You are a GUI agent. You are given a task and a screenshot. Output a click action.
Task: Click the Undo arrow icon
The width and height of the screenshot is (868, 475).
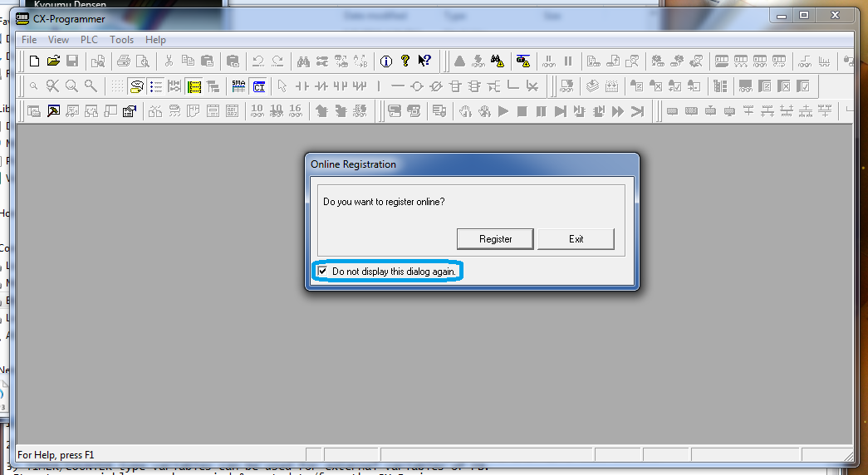258,61
